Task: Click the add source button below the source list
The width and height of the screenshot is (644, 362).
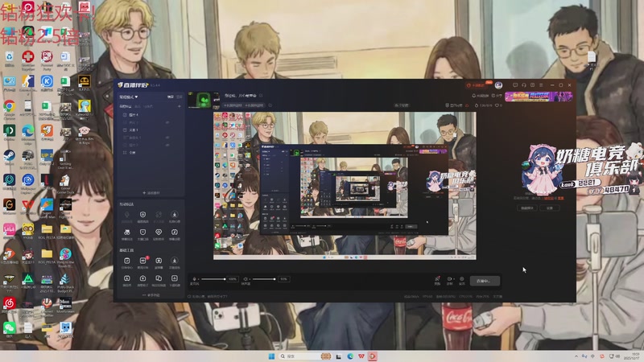Action: point(151,193)
